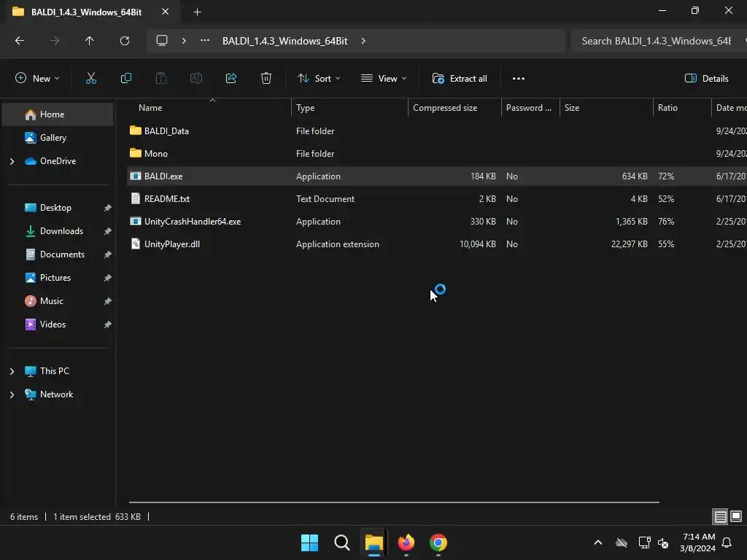Screen dimensions: 747x560
Task: Launch Google Chrome from the taskbar
Action: 438,542
